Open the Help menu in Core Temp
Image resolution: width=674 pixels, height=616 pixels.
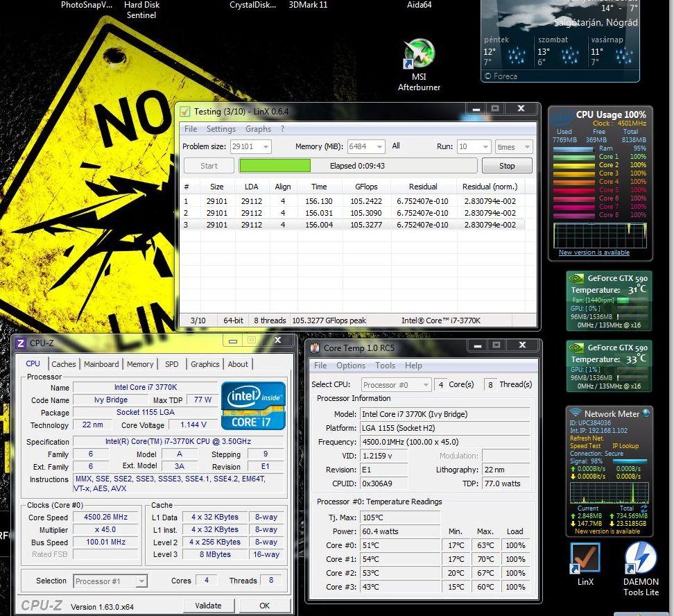413,366
